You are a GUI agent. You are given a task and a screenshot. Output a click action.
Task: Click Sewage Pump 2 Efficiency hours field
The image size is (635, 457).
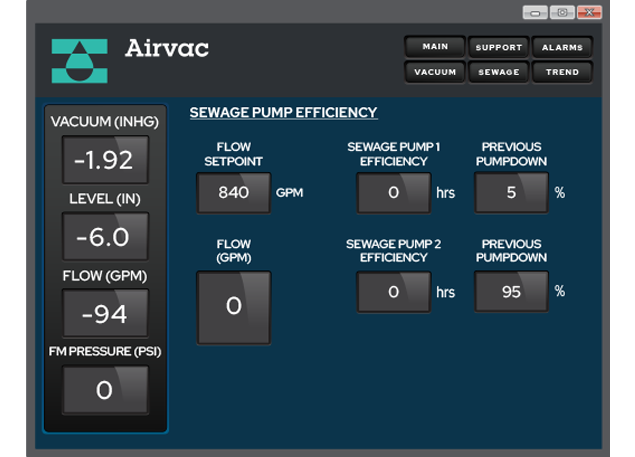coord(393,292)
